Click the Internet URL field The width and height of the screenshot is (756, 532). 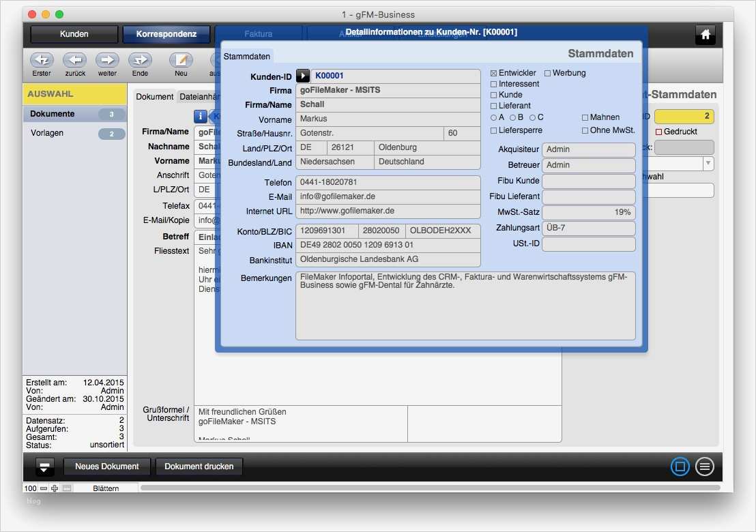[388, 211]
